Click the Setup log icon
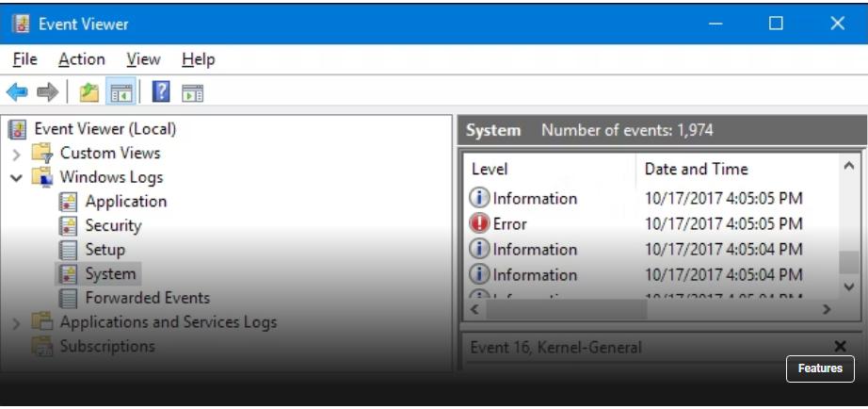868x409 pixels. click(x=68, y=250)
